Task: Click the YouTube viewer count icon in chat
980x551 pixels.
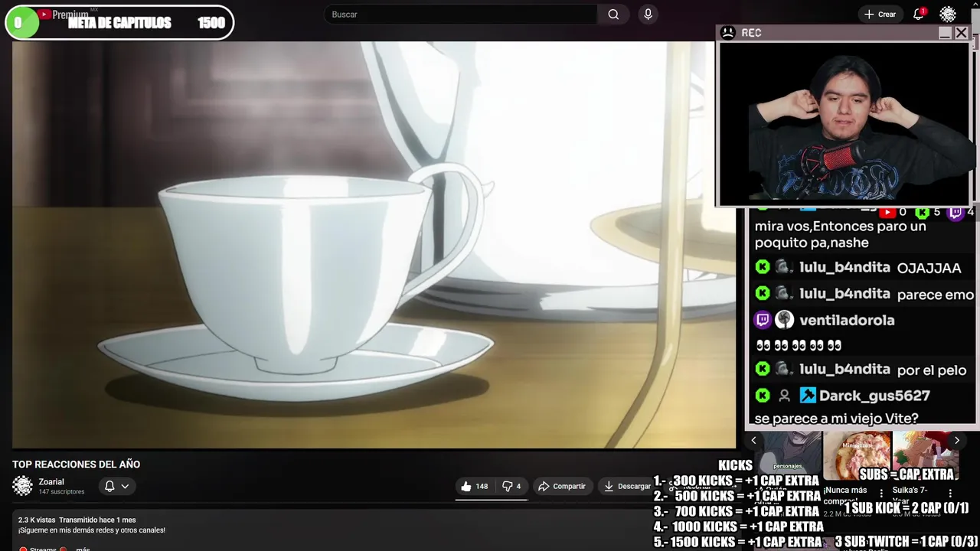Action: point(887,212)
